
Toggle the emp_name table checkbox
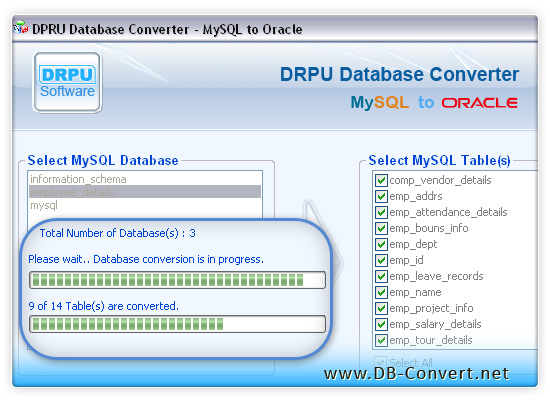381,293
